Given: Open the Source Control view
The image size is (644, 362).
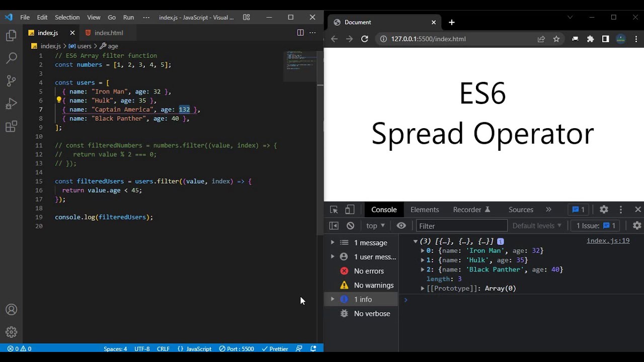Looking at the screenshot, I should point(11,81).
